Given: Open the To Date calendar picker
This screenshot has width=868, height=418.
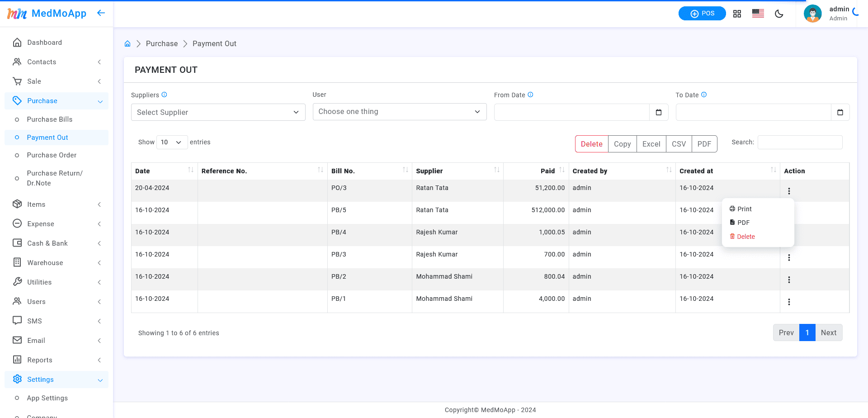Looking at the screenshot, I should pyautogui.click(x=840, y=112).
